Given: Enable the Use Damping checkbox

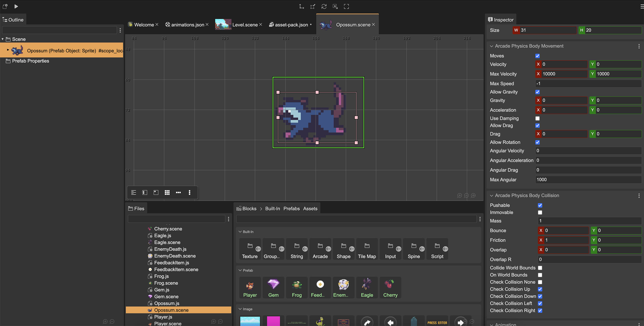Looking at the screenshot, I should tap(537, 118).
